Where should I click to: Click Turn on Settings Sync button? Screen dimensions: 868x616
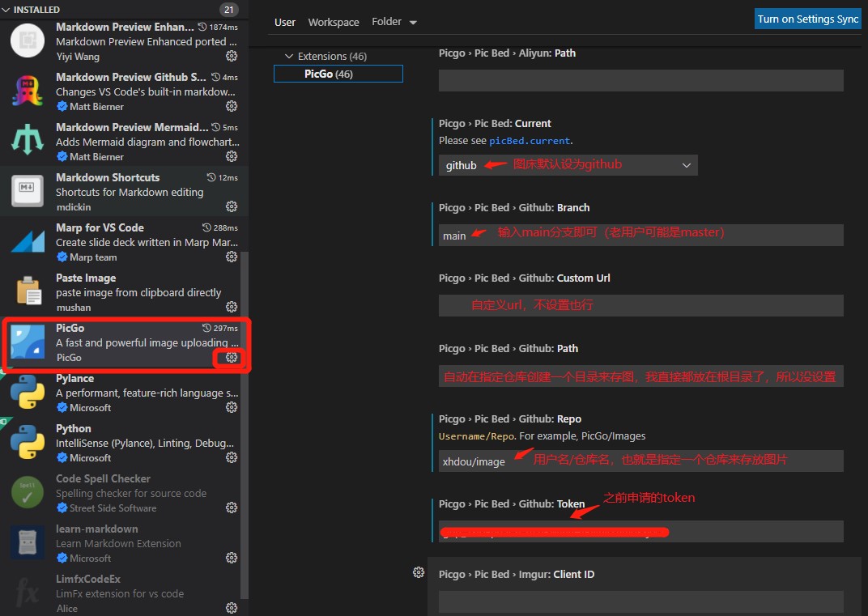coord(807,19)
